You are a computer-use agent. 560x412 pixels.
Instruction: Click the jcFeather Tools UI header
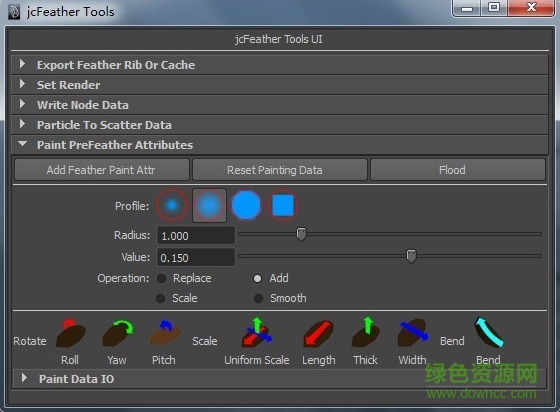coord(279,39)
